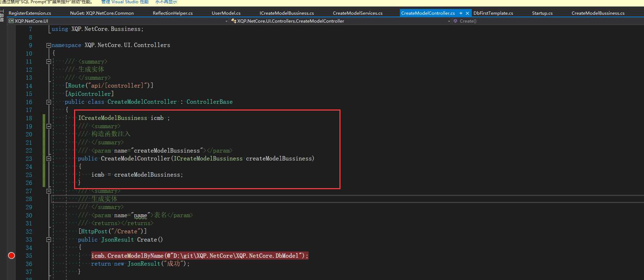Switch to the NuGet: XQP.NetCore.Common tab
Screen dimensions: 644x280
[x=102, y=13]
